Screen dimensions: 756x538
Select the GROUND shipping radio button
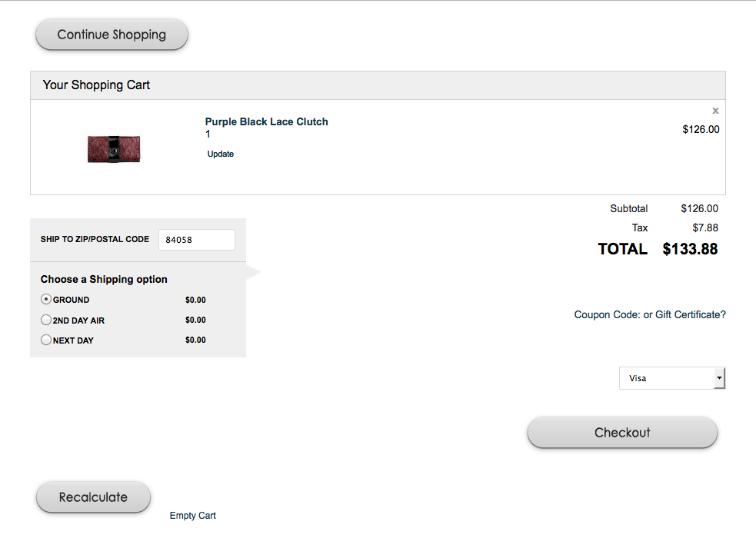[46, 300]
